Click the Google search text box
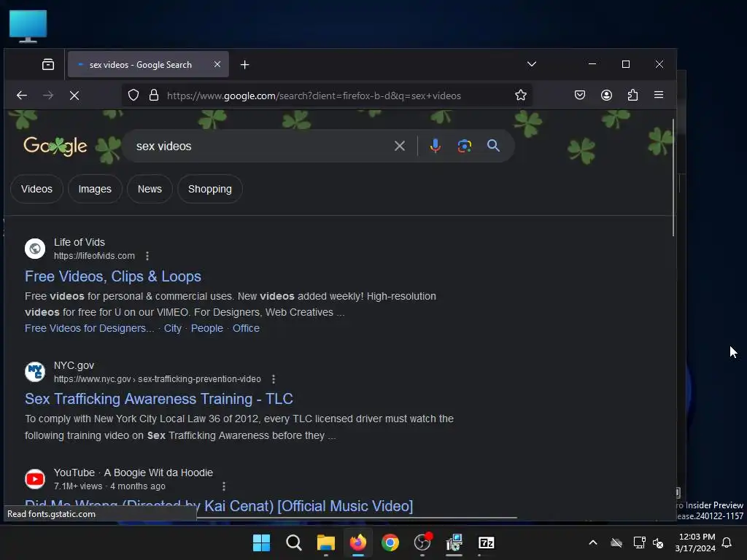The width and height of the screenshot is (747, 560). (260, 146)
